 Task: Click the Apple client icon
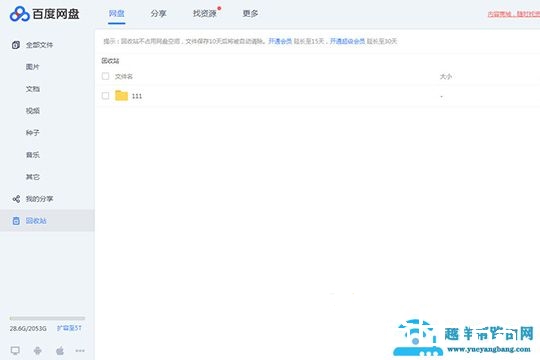tap(60, 351)
